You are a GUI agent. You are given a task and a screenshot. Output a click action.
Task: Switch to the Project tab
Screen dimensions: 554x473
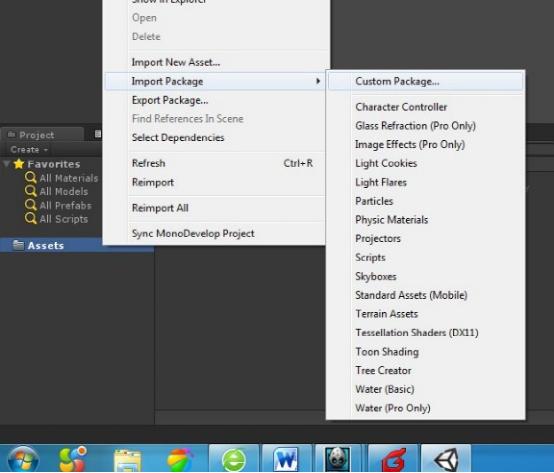tap(42, 135)
